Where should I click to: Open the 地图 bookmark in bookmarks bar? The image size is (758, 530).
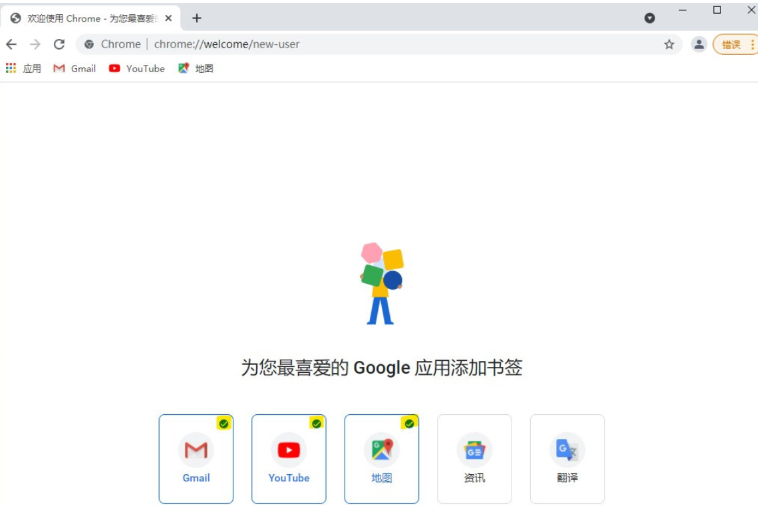pyautogui.click(x=196, y=69)
